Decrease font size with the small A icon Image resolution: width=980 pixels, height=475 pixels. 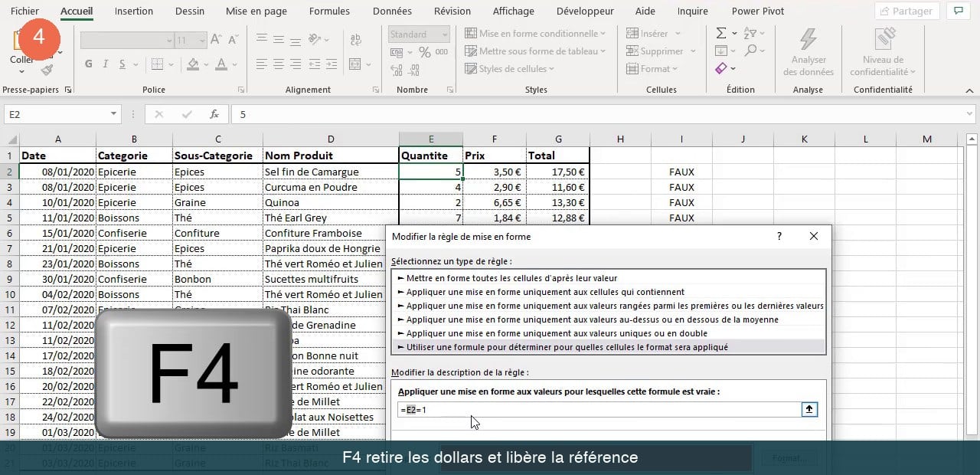click(233, 40)
